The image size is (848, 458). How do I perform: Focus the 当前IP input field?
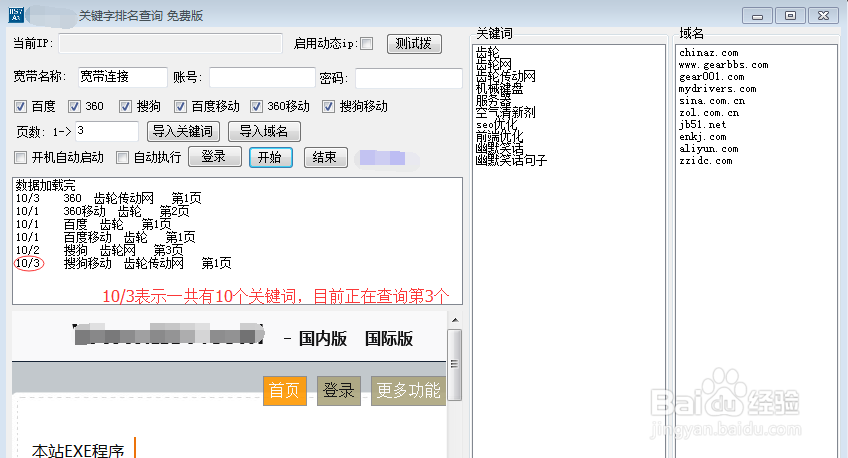click(170, 43)
